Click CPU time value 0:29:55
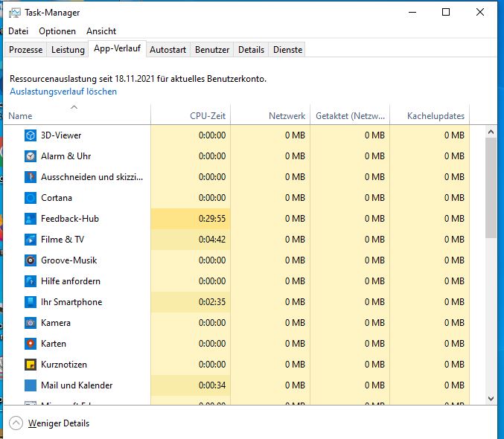504x439 pixels. [212, 219]
